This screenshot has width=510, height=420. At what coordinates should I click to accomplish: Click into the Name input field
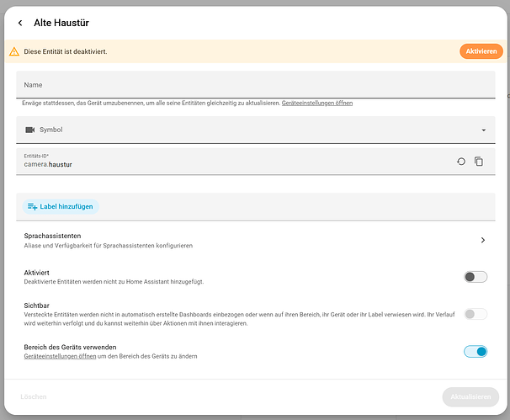[x=256, y=84]
